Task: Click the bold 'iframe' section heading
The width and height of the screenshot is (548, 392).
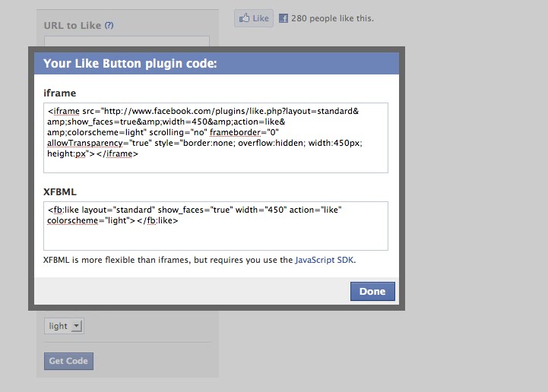Action: [x=60, y=93]
